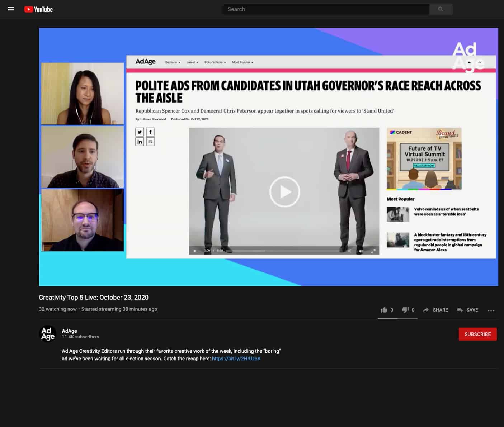The height and width of the screenshot is (427, 504).
Task: Click the webcam feed of the man with glasses
Action: 83,220
